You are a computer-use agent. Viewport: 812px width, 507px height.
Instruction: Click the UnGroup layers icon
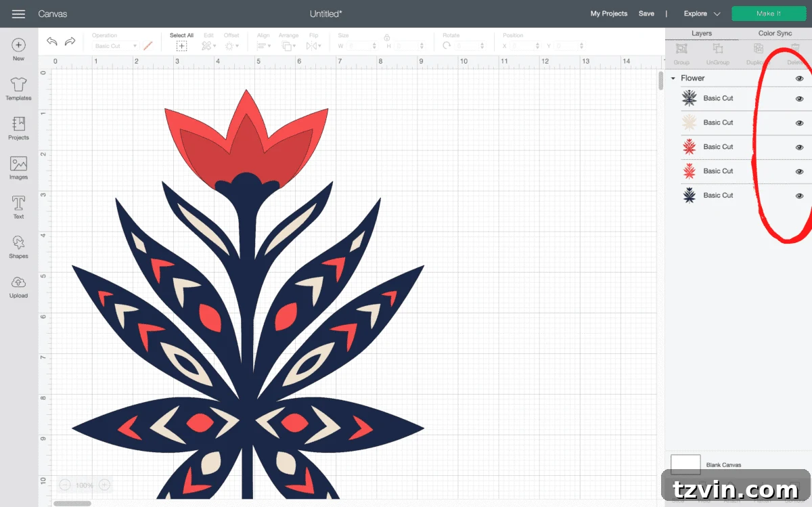718,49
